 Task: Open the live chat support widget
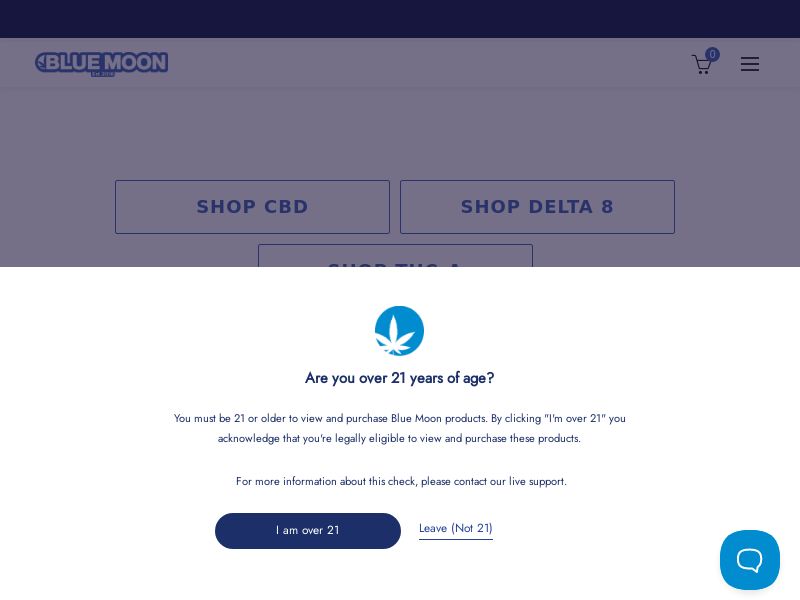pos(750,560)
